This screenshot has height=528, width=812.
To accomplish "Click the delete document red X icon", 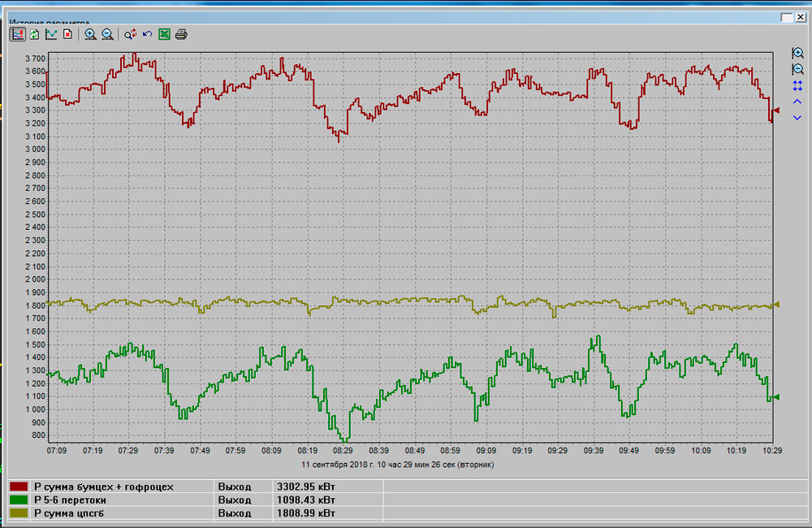I will (68, 34).
